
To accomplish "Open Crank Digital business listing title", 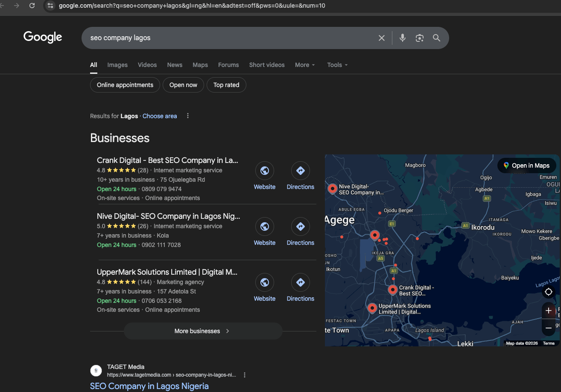I will 167,160.
